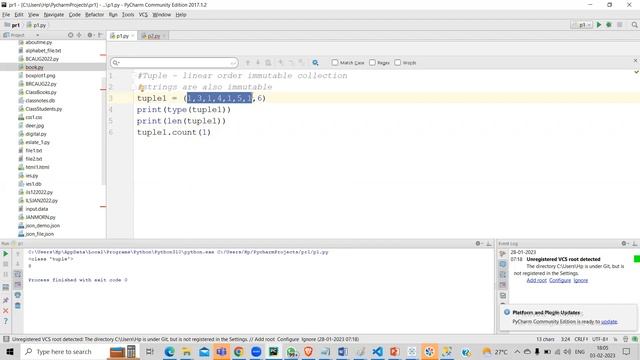Clear all Run console output trash icon
The width and height of the screenshot is (640, 360).
[18, 306]
